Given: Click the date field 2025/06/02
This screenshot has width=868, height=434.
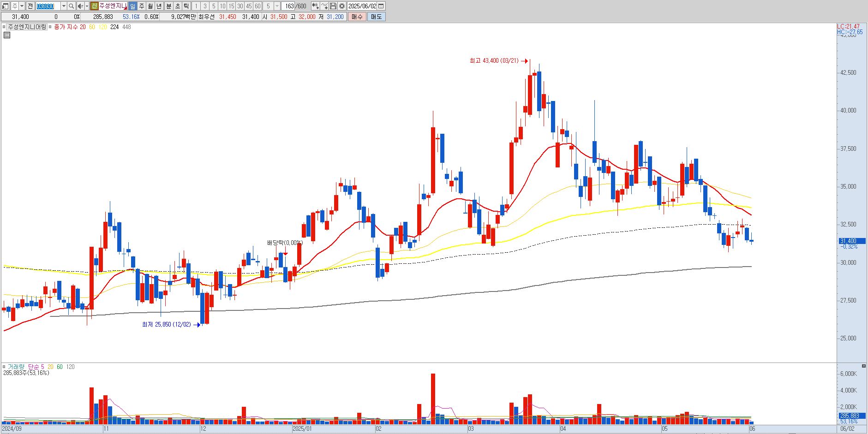Looking at the screenshot, I should pos(362,6).
